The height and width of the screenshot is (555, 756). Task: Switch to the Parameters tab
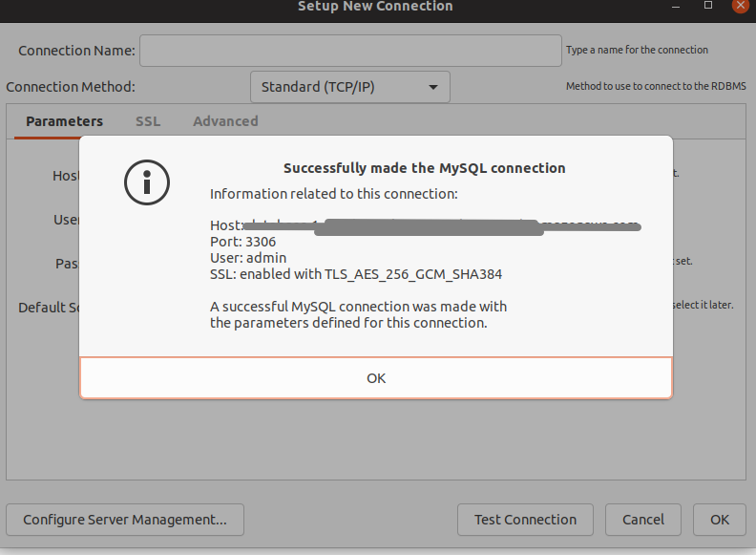tap(64, 121)
